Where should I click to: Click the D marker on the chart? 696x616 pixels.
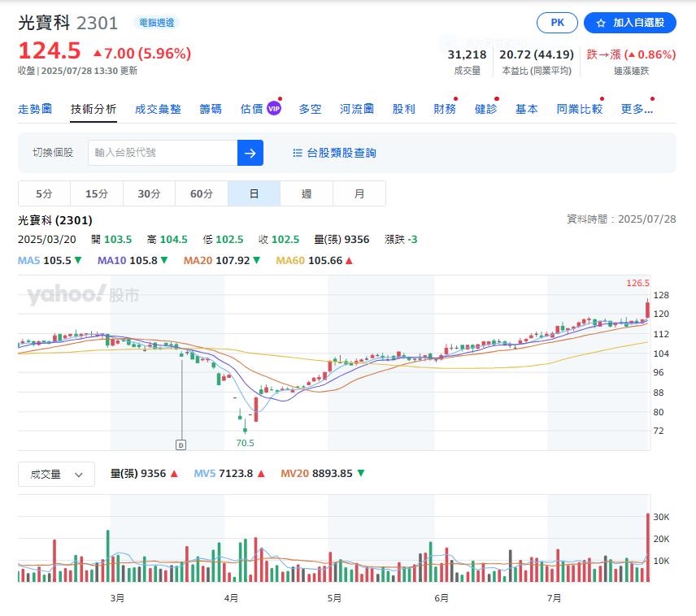[179, 445]
